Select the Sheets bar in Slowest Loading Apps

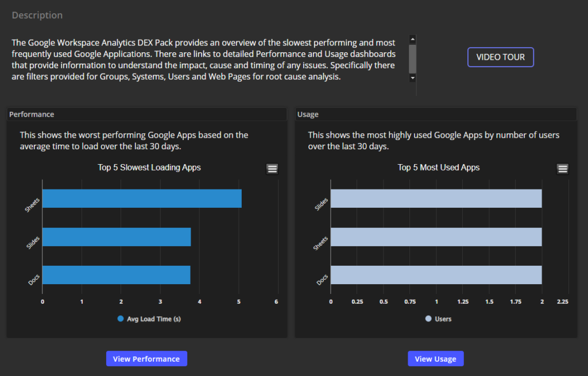142,198
